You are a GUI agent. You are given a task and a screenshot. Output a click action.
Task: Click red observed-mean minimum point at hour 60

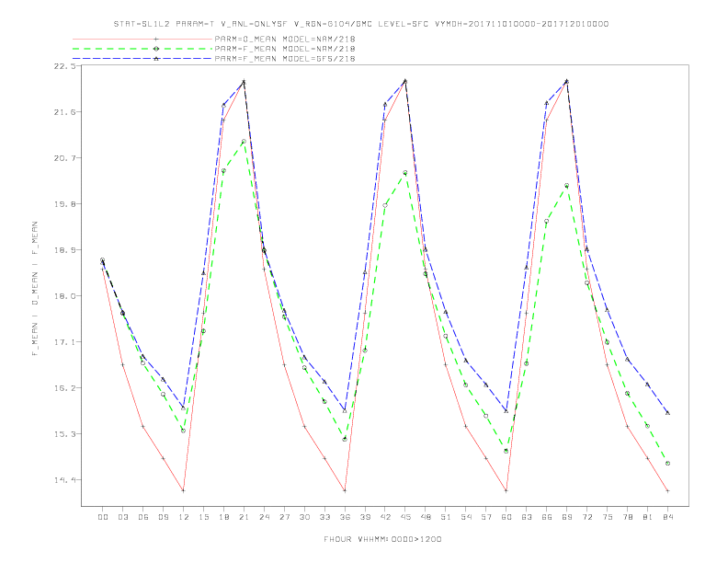pos(506,490)
